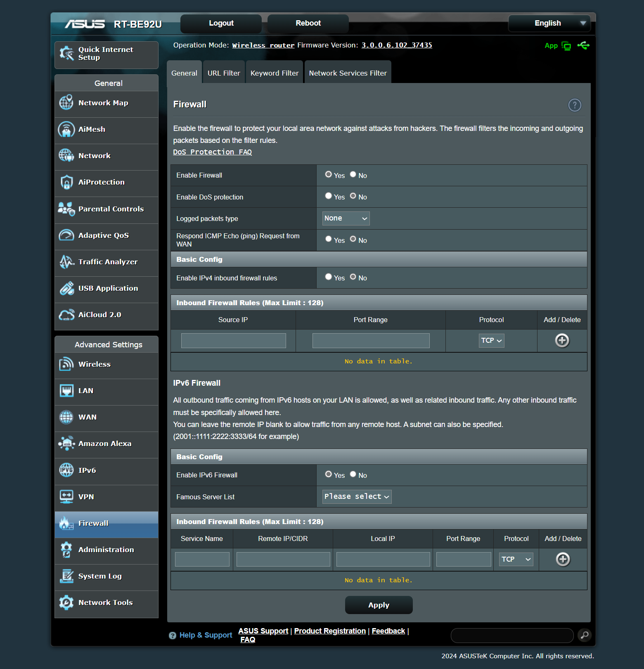This screenshot has width=644, height=669.
Task: Click the Amazon Alexa icon
Action: coord(66,444)
